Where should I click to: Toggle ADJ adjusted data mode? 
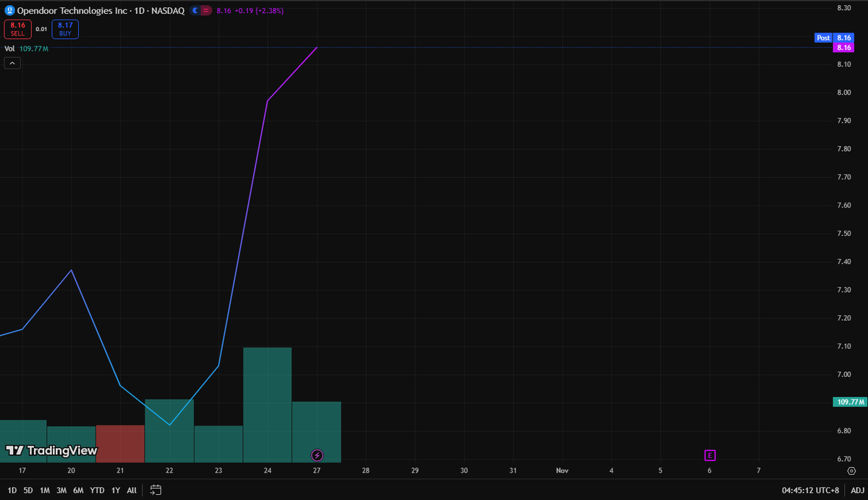point(858,490)
